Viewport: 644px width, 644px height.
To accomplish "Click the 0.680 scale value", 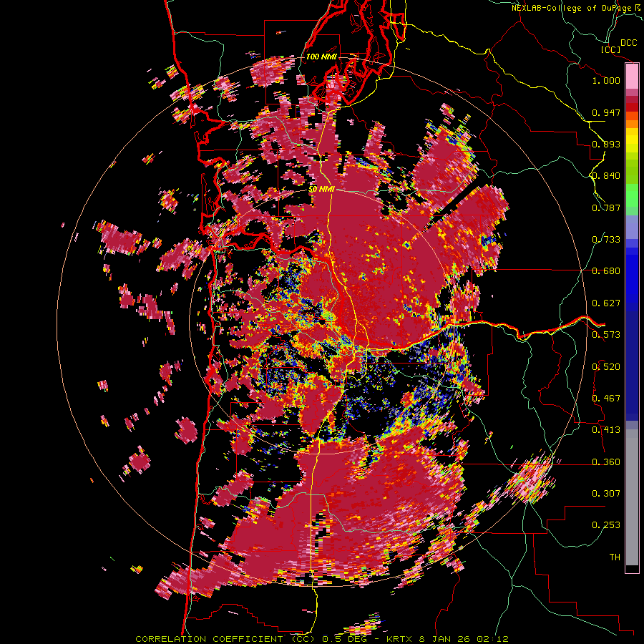I will tap(606, 271).
